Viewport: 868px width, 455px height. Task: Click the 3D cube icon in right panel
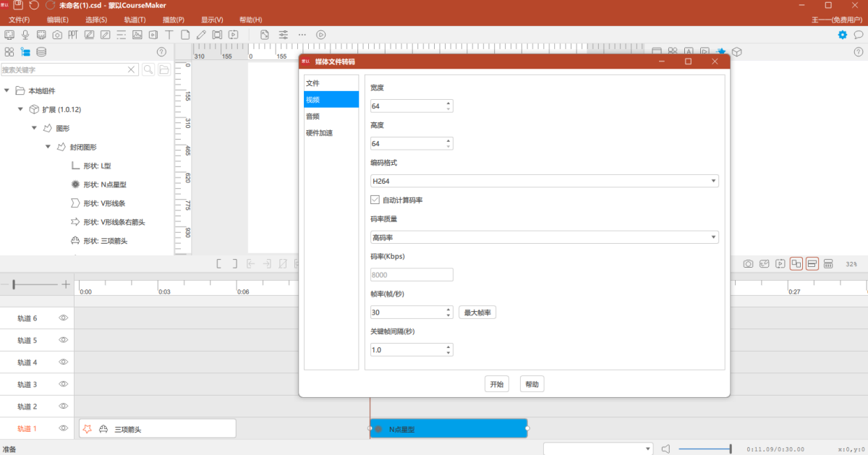click(736, 52)
